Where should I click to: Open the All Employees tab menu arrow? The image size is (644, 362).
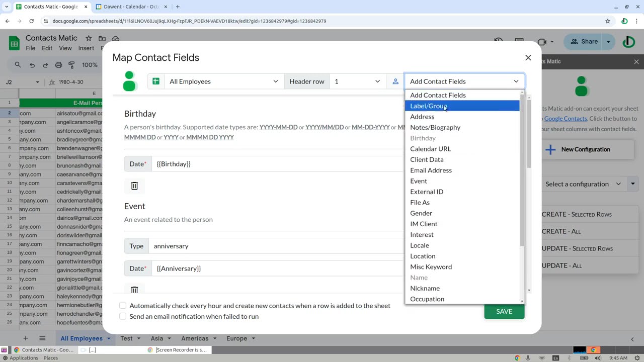[x=108, y=339]
